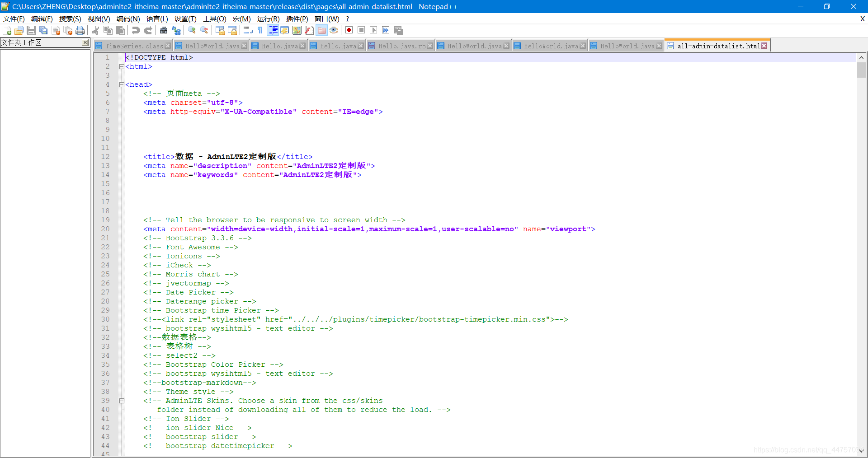Save the current file with the floppy icon
Viewport: 868px width, 458px height.
(31, 30)
